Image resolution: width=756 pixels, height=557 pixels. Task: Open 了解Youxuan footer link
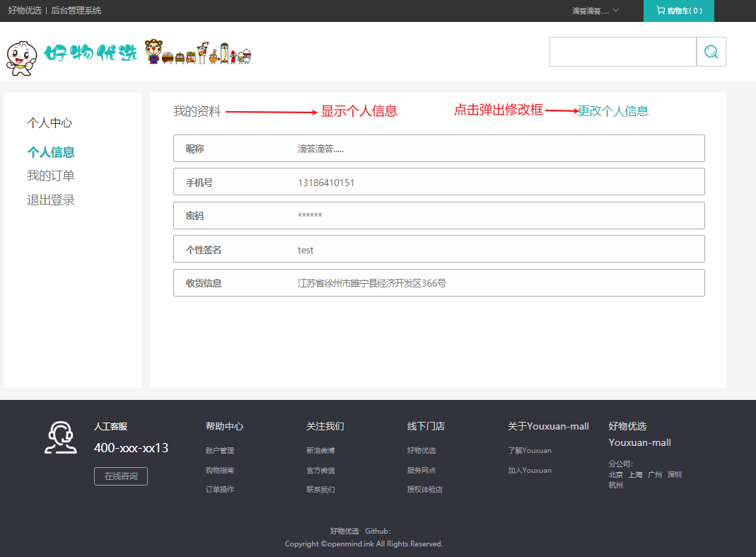coord(530,450)
